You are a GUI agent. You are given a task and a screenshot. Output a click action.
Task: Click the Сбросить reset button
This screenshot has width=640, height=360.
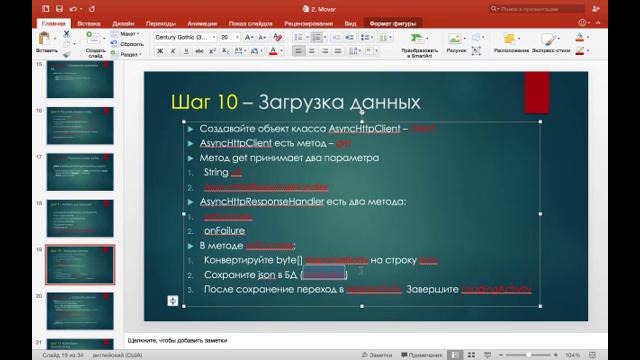point(128,44)
